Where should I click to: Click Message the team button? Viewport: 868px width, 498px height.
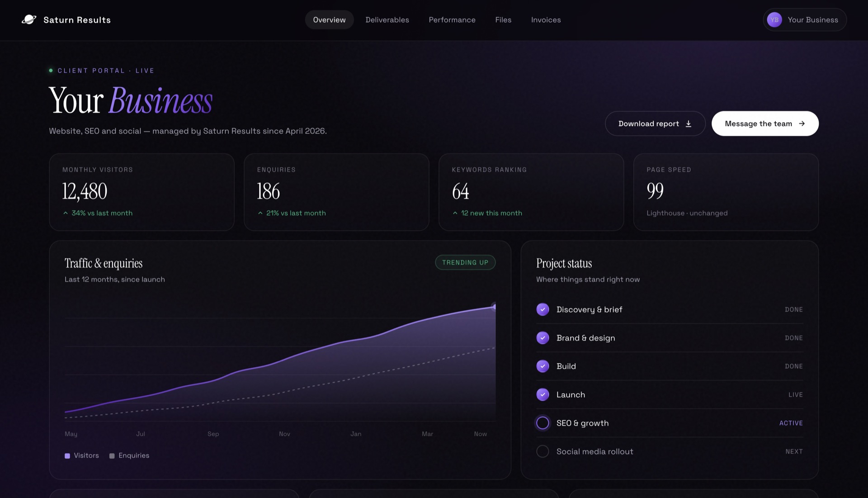765,123
